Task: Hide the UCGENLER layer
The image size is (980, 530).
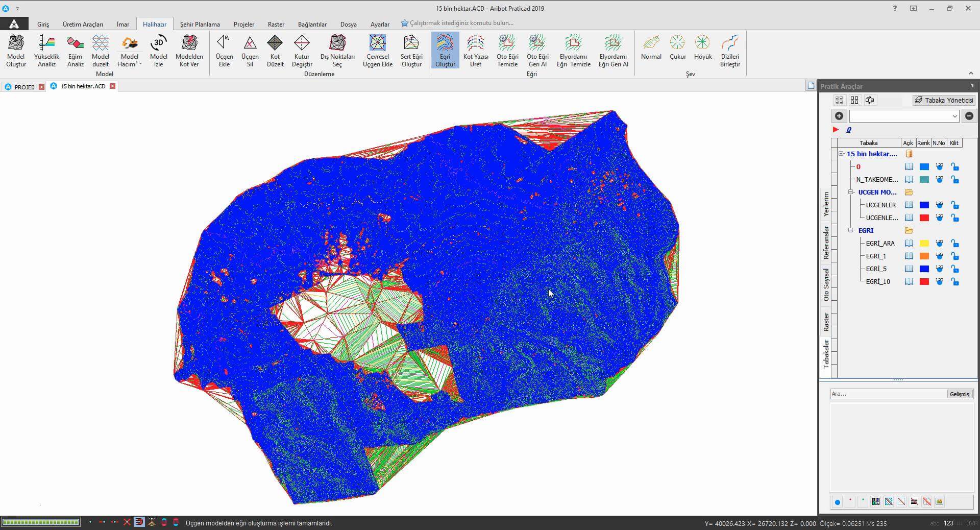Action: coord(909,205)
